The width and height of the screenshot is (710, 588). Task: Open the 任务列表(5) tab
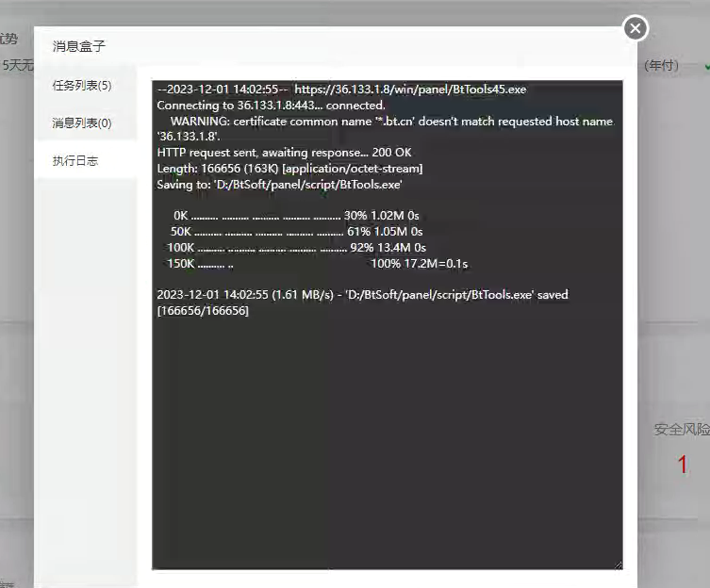click(x=82, y=86)
